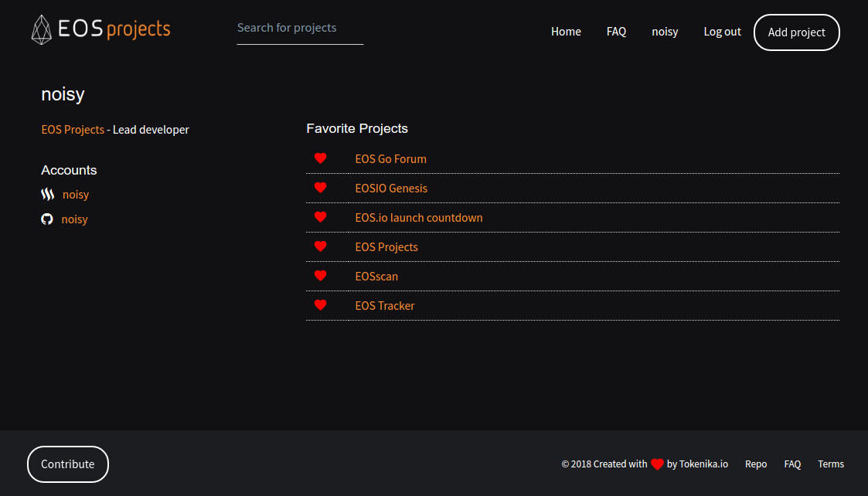Viewport: 868px width, 496px height.
Task: Click the Accounts heading
Action: tap(69, 170)
